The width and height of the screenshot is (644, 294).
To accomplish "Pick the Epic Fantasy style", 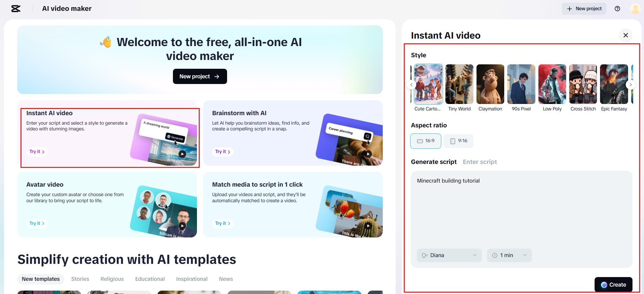I will 614,84.
